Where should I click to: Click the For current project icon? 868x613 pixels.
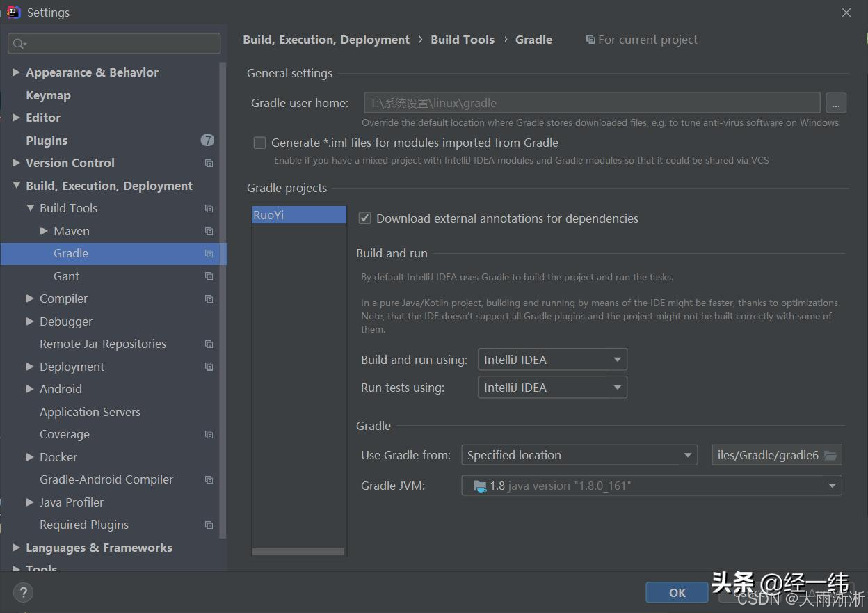point(590,40)
